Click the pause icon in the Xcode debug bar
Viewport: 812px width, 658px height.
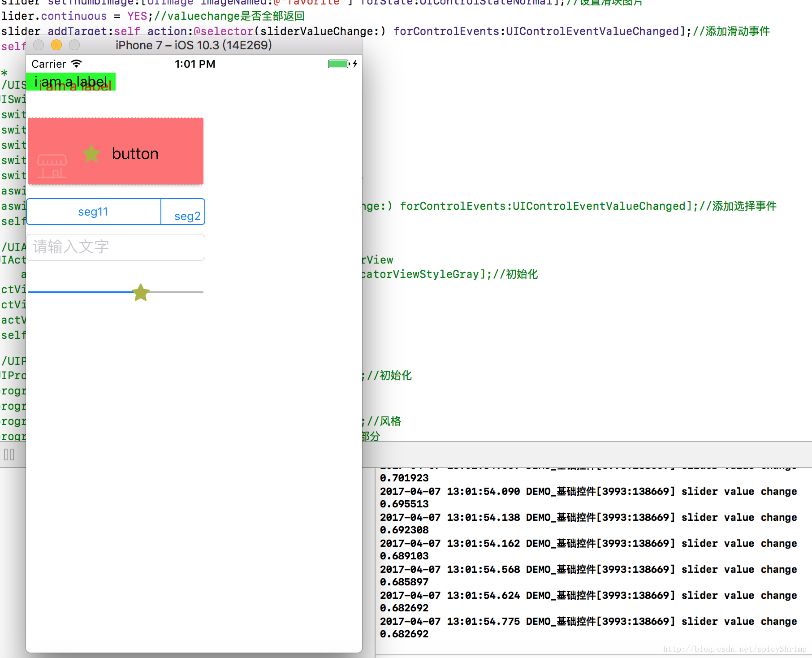[9, 455]
